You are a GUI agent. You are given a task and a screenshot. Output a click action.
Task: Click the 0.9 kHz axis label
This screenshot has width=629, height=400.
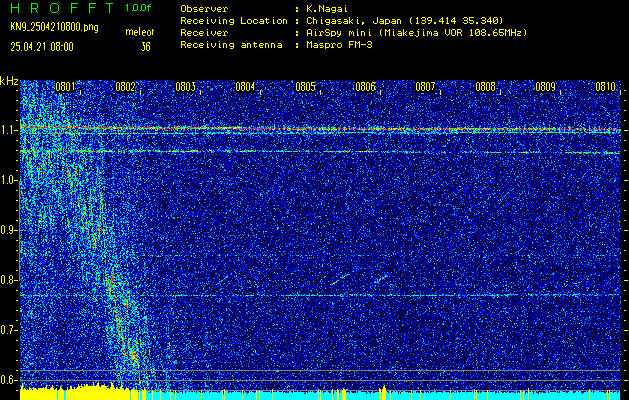[8, 230]
